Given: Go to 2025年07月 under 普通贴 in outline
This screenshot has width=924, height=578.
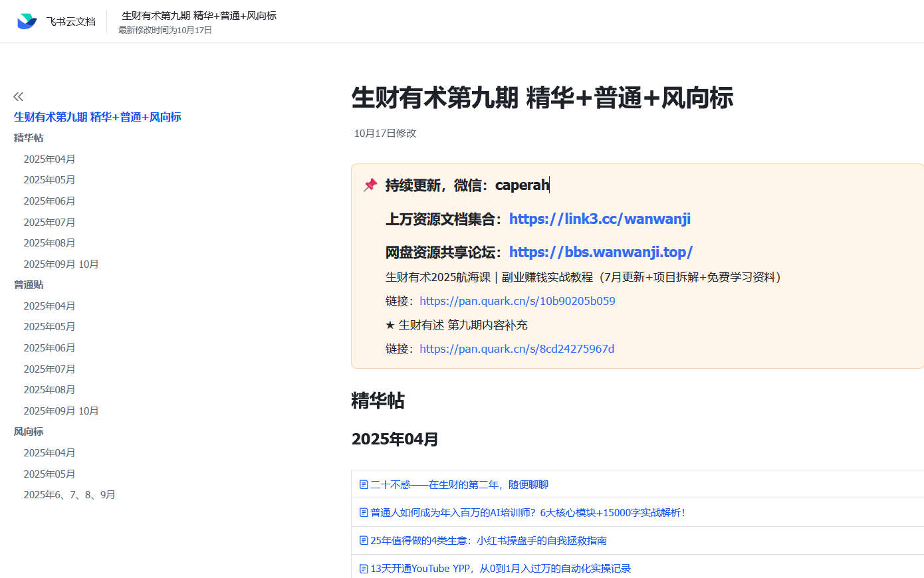Looking at the screenshot, I should pyautogui.click(x=49, y=369).
